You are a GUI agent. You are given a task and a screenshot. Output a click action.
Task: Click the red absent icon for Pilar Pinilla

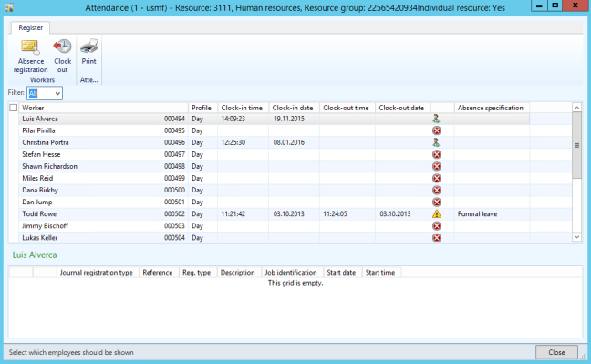(x=437, y=130)
